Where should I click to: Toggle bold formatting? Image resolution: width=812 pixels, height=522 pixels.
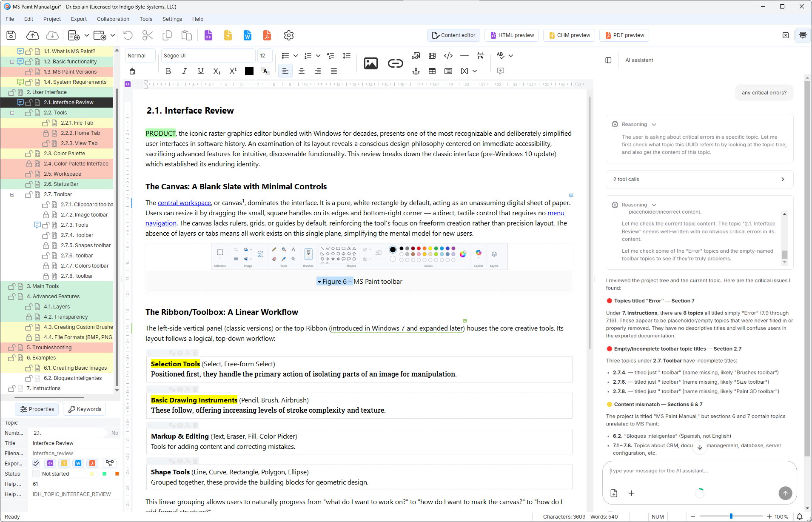(x=168, y=71)
